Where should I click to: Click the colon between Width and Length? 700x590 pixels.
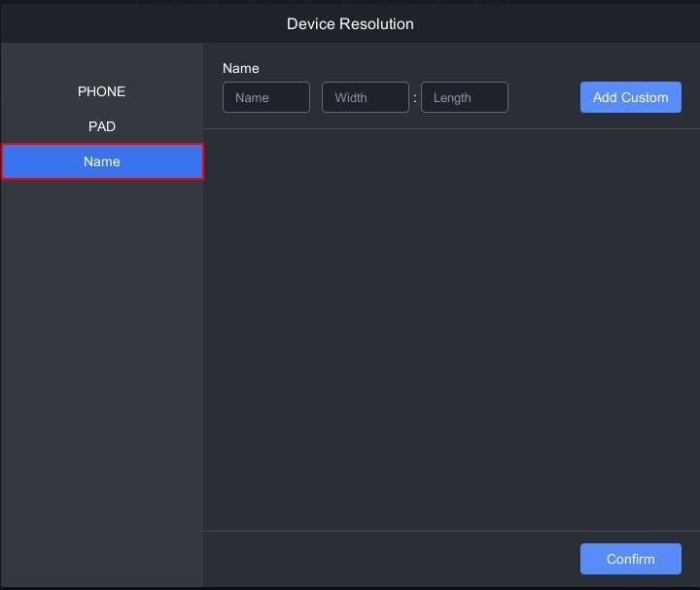tap(415, 98)
